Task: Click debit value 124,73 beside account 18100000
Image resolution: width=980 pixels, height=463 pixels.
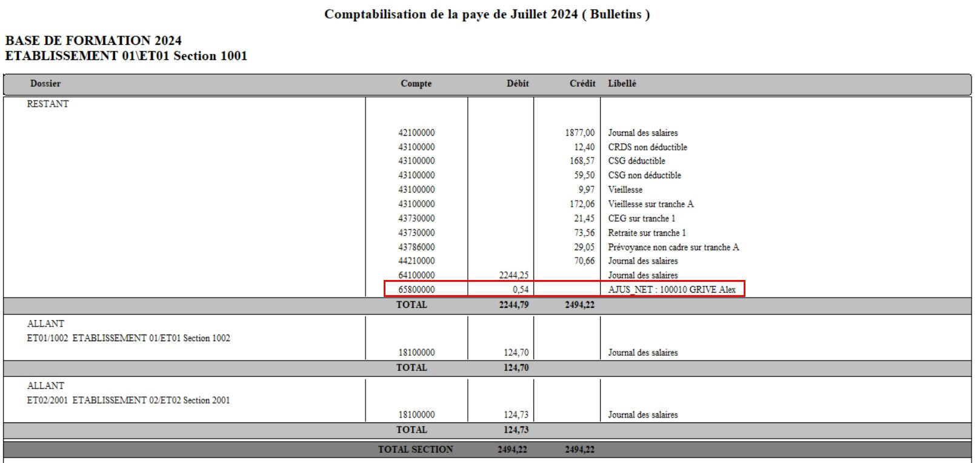Action: click(x=516, y=415)
